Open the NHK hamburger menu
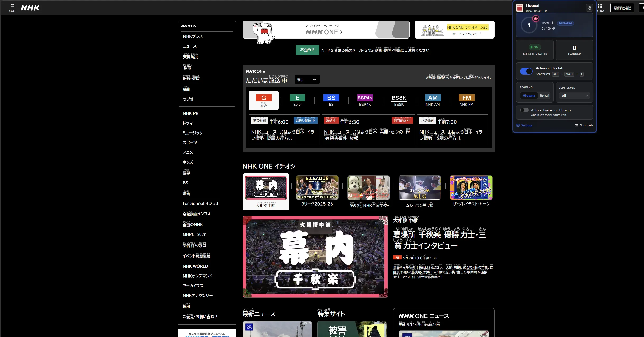Image resolution: width=644 pixels, height=337 pixels. 12,8
